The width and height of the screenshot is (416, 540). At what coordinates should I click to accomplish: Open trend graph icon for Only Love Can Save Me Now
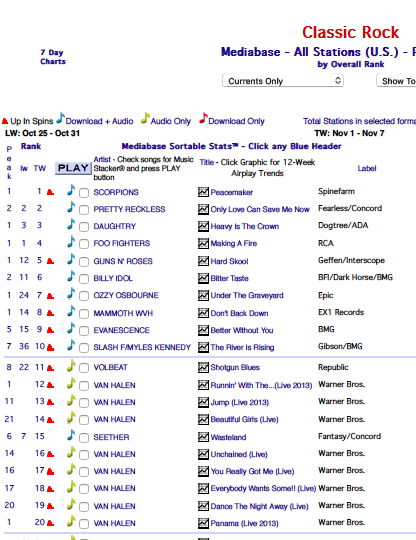pyautogui.click(x=203, y=209)
